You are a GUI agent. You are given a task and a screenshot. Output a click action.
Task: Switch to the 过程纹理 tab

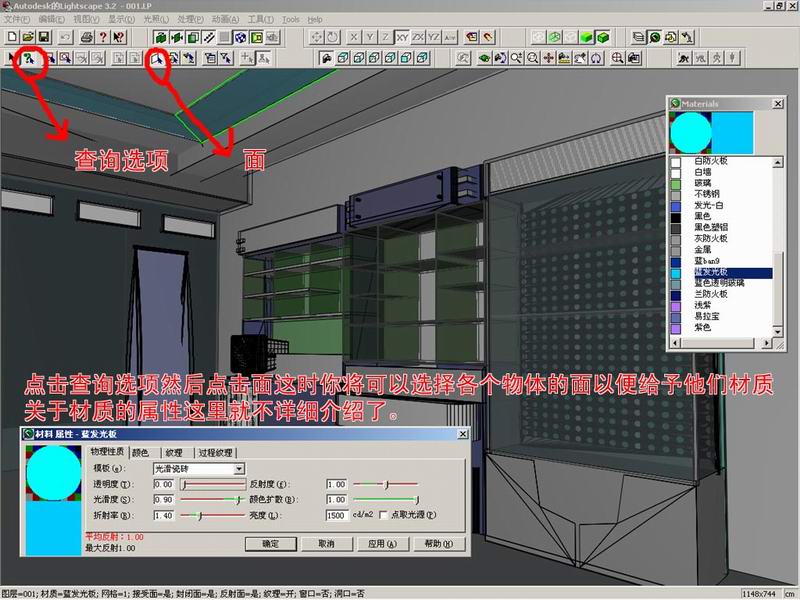tap(215, 453)
